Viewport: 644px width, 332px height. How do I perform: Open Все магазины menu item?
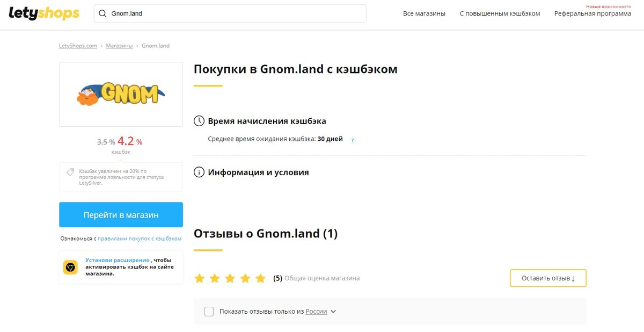424,13
